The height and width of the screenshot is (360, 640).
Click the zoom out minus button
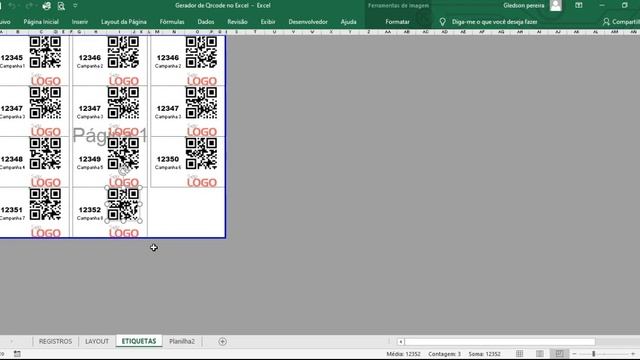(574, 354)
